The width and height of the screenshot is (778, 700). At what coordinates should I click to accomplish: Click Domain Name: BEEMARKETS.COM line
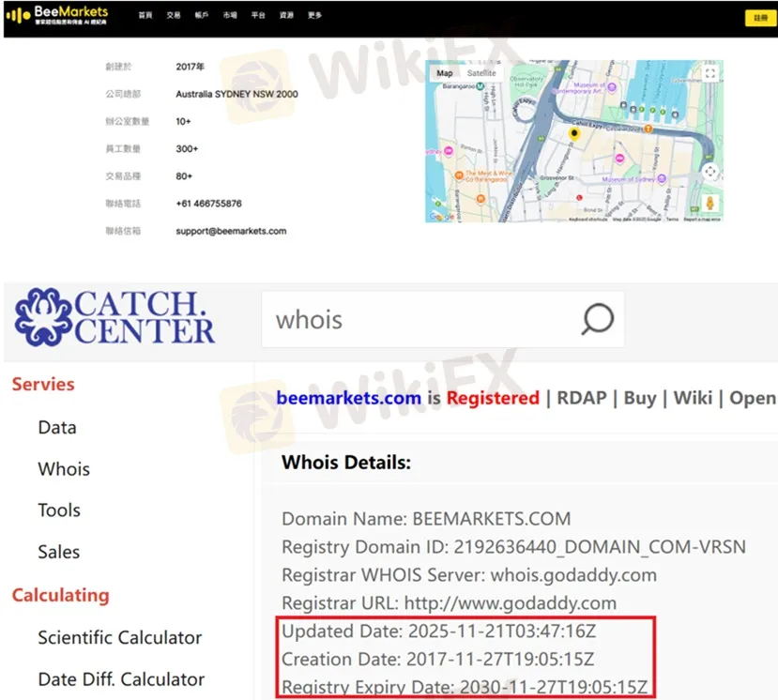click(426, 519)
